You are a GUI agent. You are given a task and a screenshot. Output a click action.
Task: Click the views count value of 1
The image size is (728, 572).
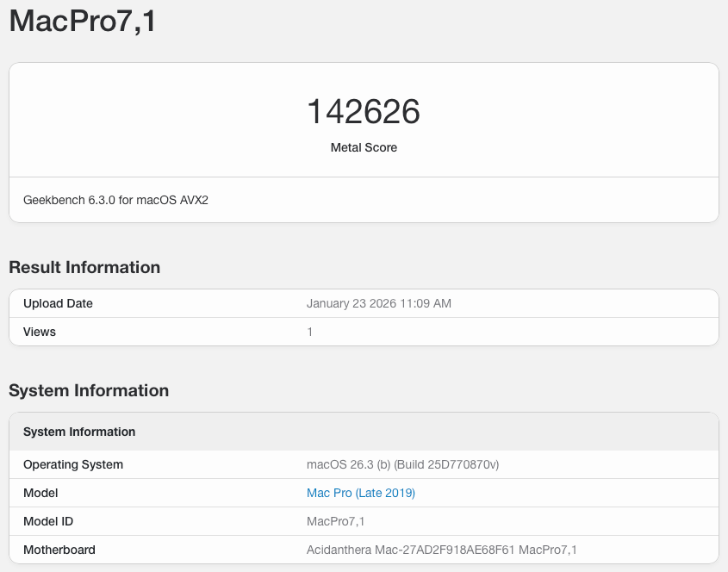coord(310,332)
